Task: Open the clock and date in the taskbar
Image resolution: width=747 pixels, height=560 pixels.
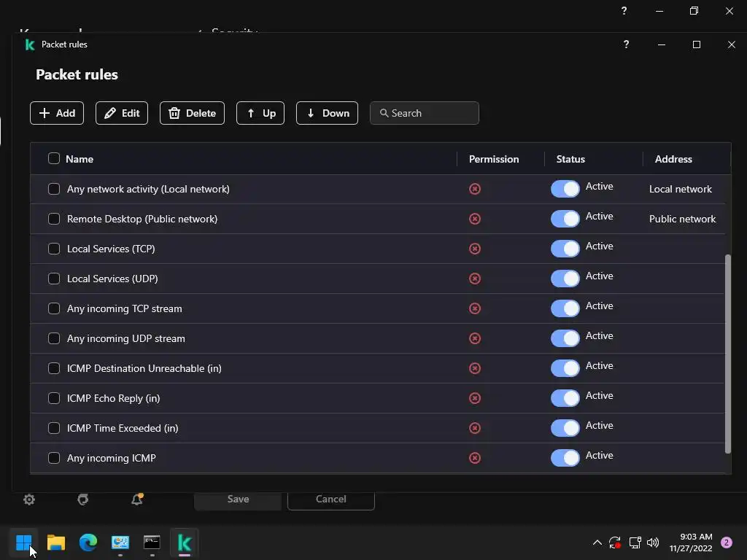Action: [x=691, y=542]
